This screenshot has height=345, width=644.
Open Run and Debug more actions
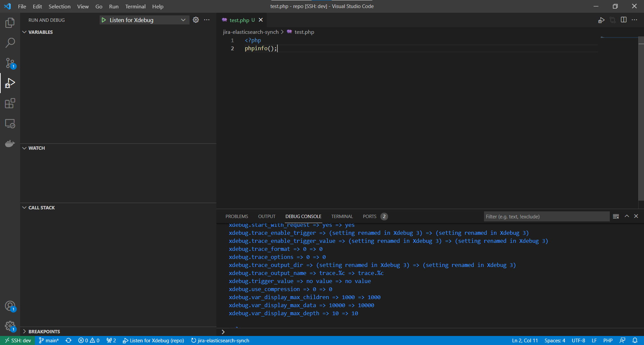click(x=207, y=20)
